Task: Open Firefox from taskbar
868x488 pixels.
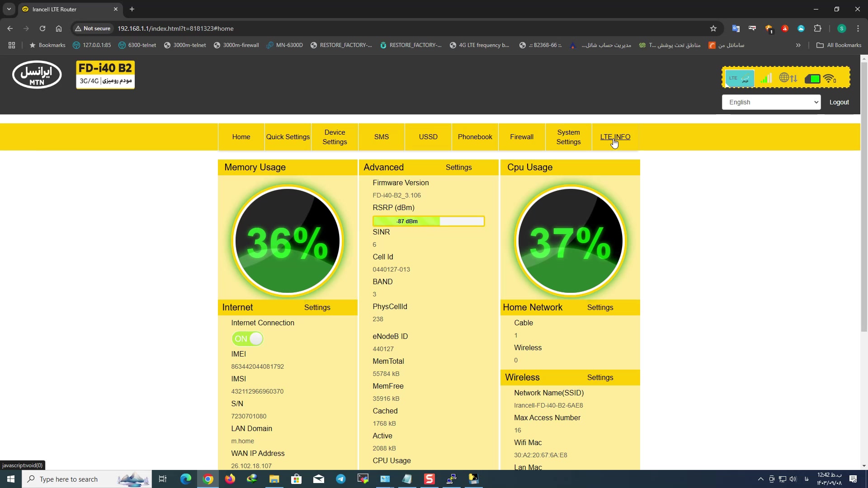Action: (x=230, y=479)
